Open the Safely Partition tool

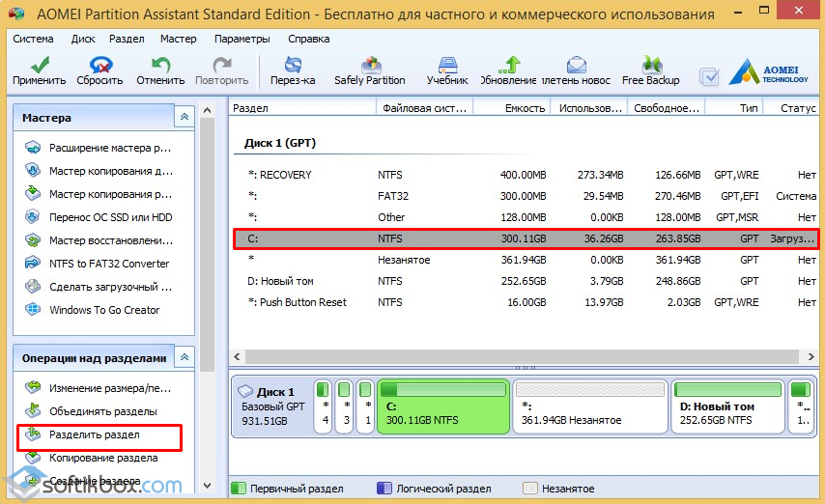point(369,70)
